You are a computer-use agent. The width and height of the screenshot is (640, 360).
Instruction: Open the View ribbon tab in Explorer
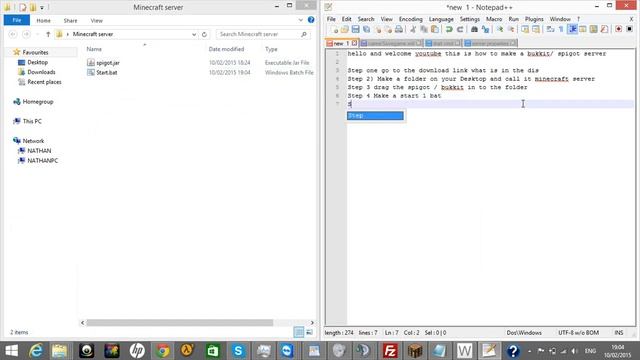(x=97, y=20)
